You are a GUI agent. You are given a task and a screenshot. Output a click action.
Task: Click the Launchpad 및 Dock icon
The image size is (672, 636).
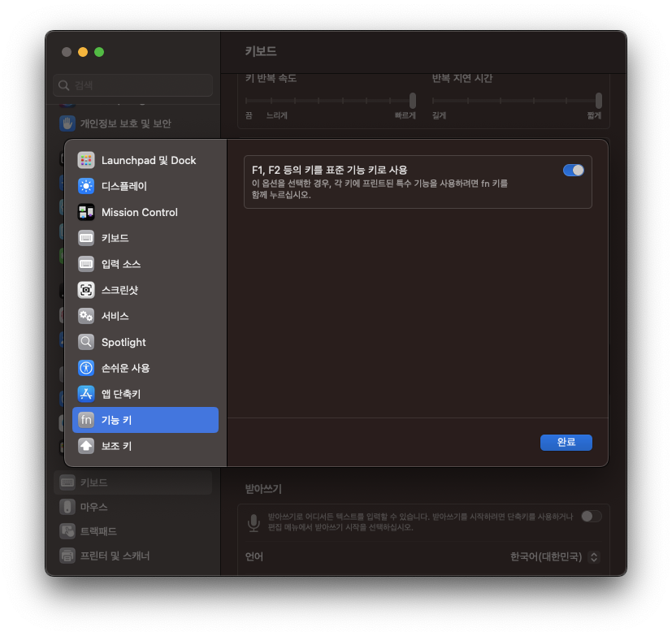coord(86,160)
